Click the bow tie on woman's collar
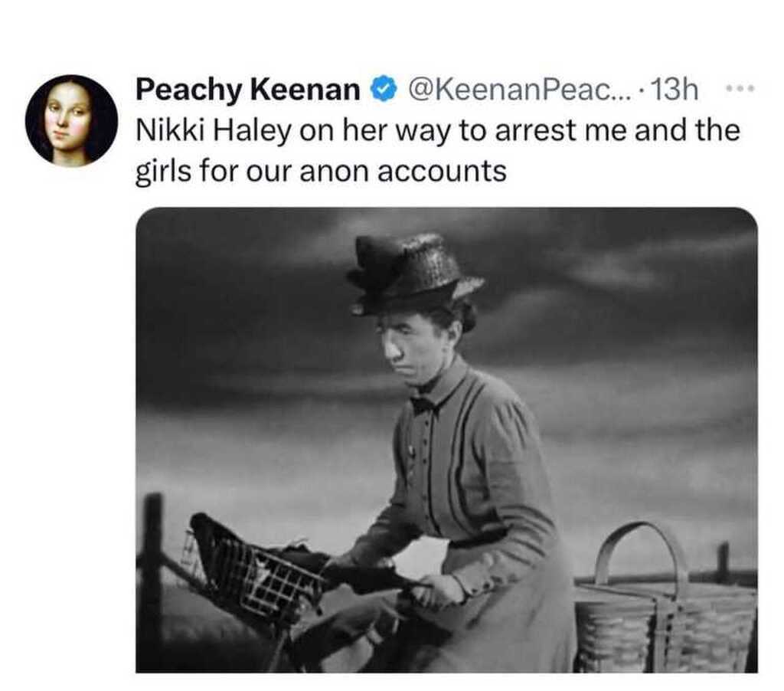784x691 pixels. tap(423, 404)
